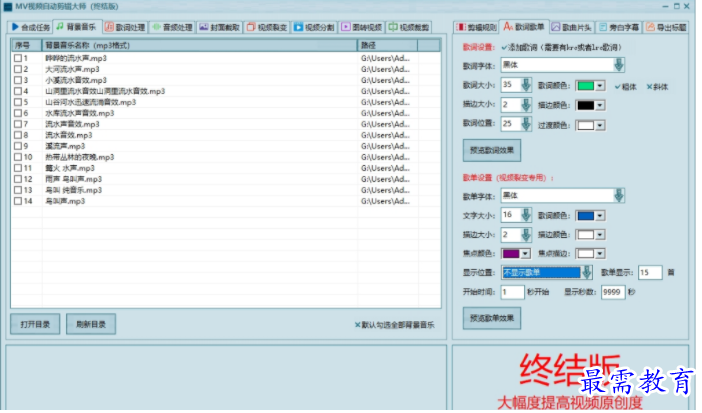
Task: Expand the 显示位置 dropdown showing 不显示歌单
Action: pos(586,272)
